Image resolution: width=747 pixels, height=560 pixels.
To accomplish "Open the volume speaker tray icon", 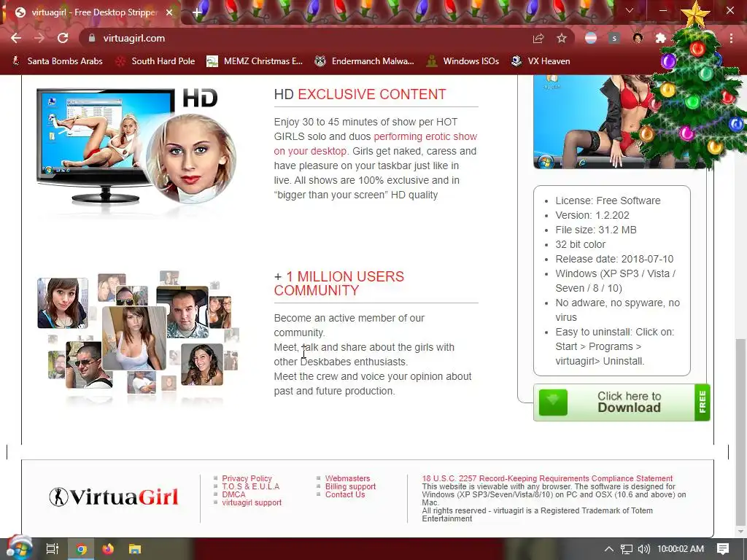I will coord(643,549).
